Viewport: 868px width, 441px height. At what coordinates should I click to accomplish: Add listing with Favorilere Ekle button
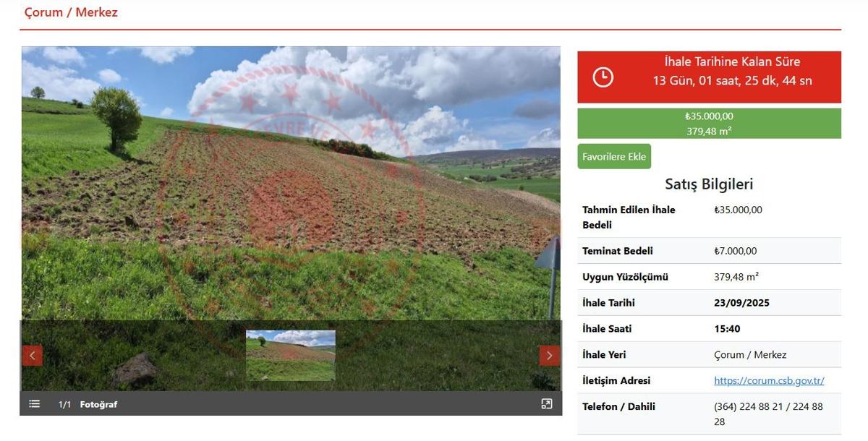[614, 157]
